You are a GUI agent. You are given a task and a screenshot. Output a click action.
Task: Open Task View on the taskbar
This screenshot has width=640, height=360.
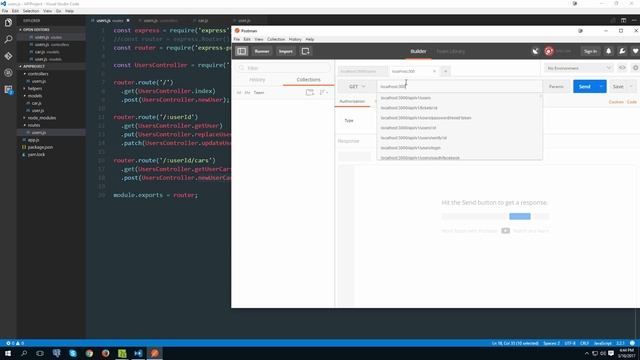[40, 353]
